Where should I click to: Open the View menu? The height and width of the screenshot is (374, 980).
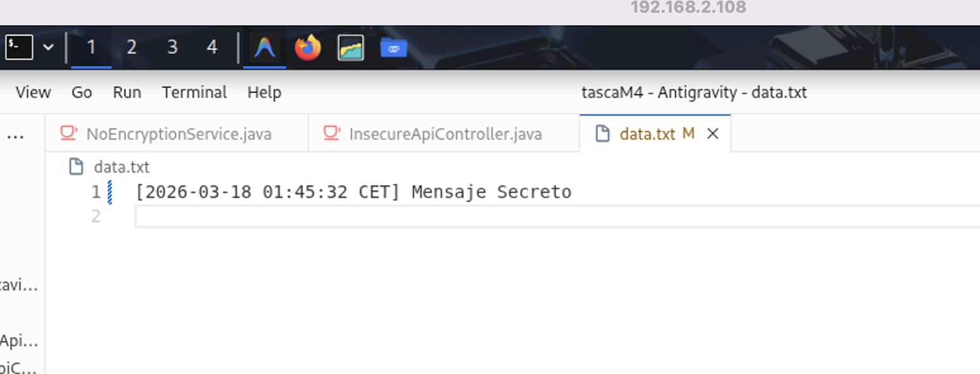(33, 93)
